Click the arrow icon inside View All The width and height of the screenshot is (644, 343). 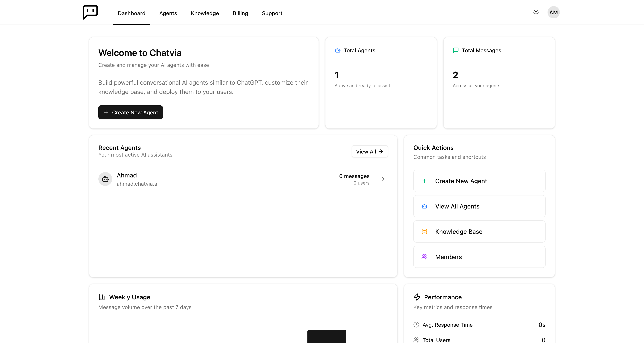[x=381, y=151]
